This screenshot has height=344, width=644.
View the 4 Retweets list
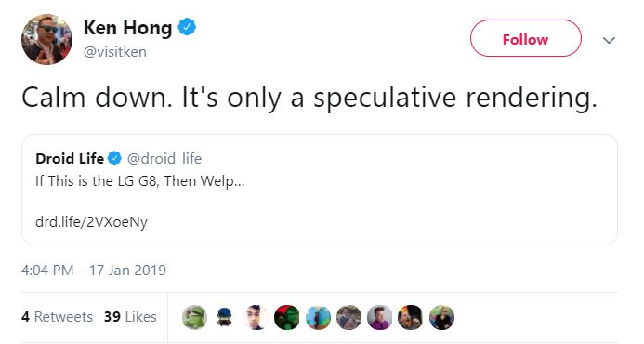tap(57, 316)
